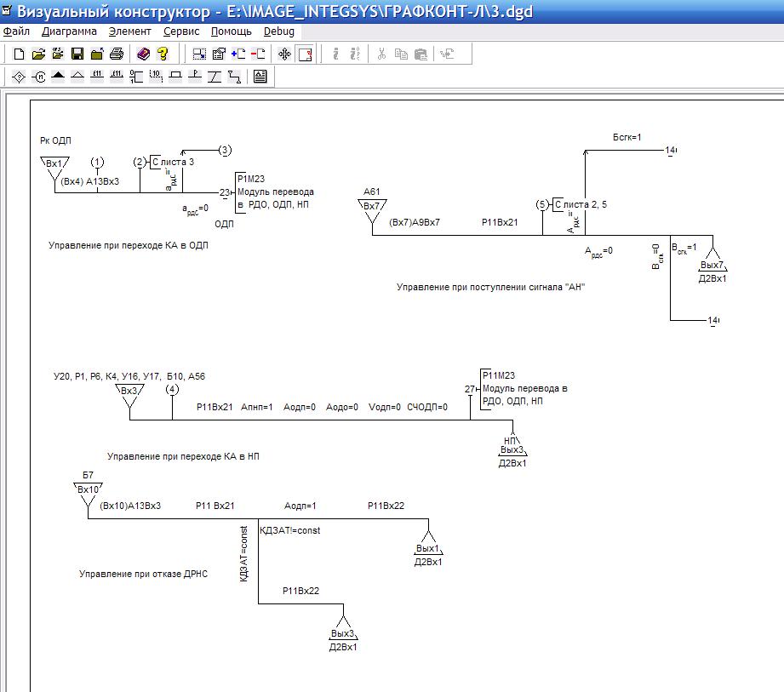Select the circled-n connector element tool
Viewport: 784px width, 692px height.
(x=38, y=77)
